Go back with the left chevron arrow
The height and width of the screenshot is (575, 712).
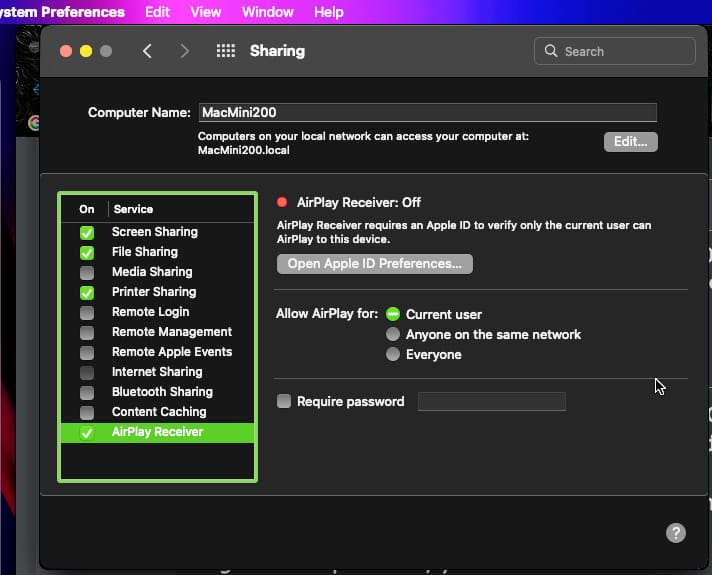tap(147, 51)
